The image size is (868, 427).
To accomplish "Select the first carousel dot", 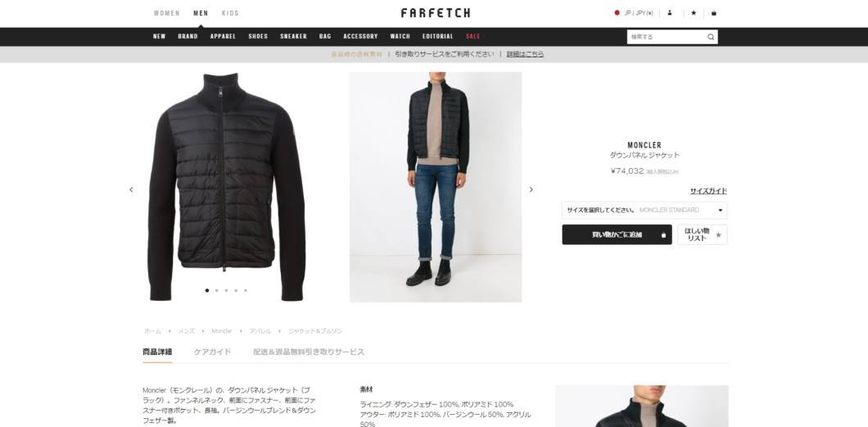I will [x=207, y=290].
